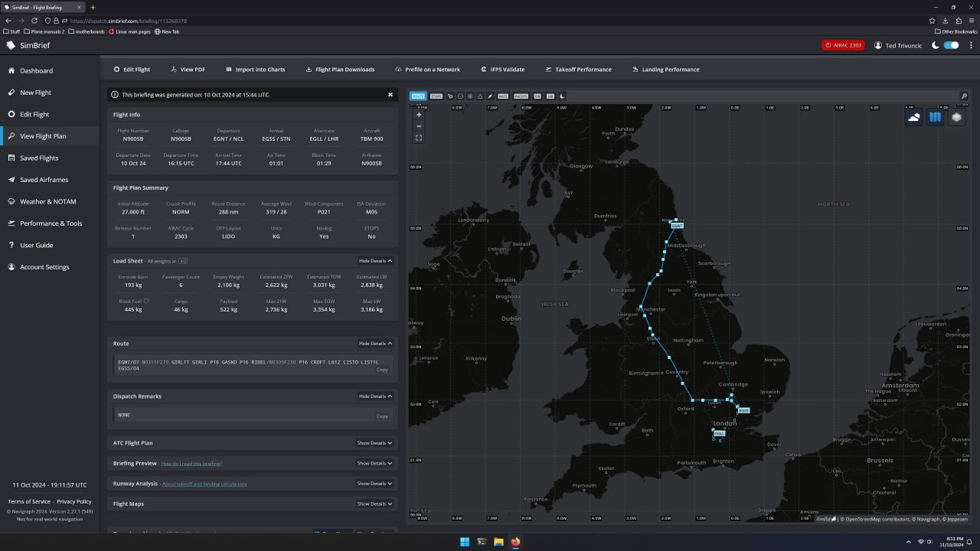Image resolution: width=980 pixels, height=551 pixels.
Task: Click the pen draw tool on map
Action: tap(490, 96)
